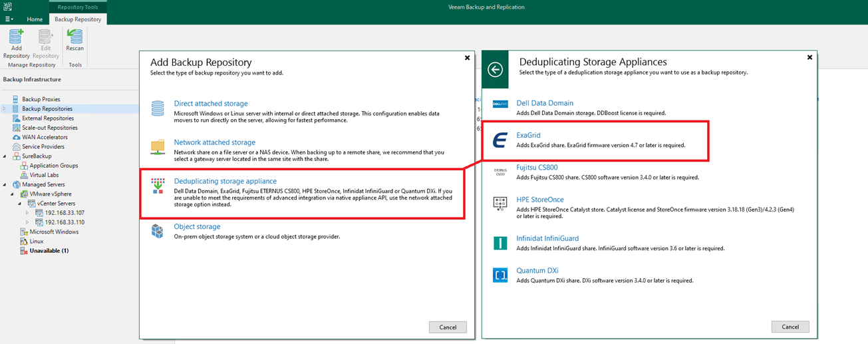Click the Quantum DXi logo icon
Image resolution: width=868 pixels, height=344 pixels.
(x=500, y=275)
